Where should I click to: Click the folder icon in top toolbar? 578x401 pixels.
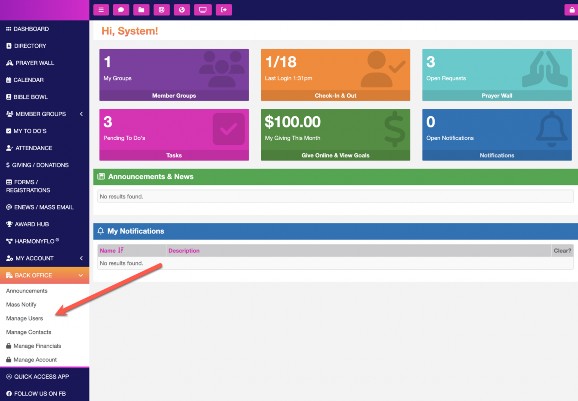click(141, 10)
